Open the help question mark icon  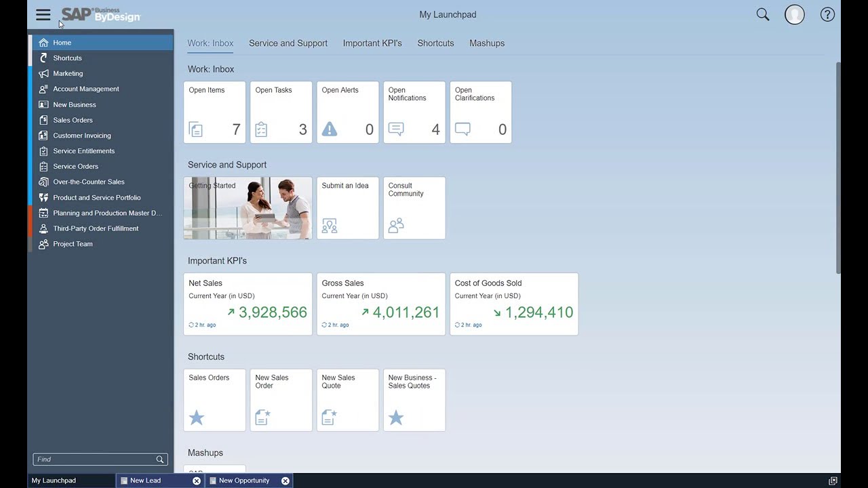click(x=827, y=15)
